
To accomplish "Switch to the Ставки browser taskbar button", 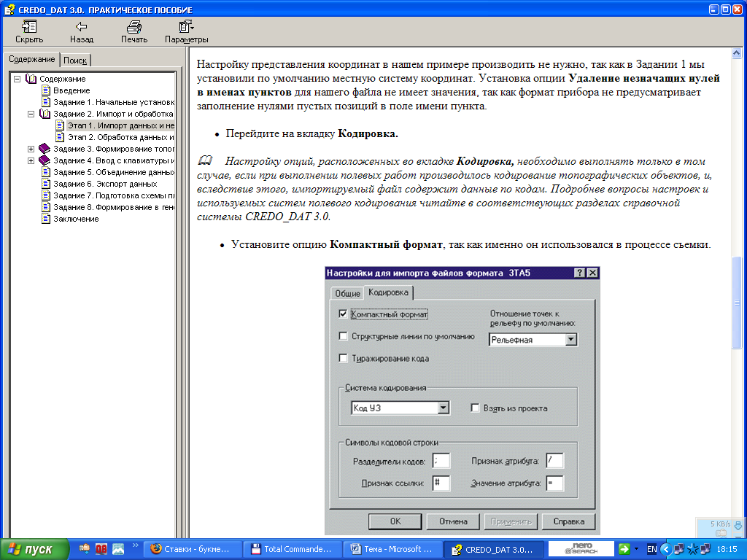I will coord(193,549).
